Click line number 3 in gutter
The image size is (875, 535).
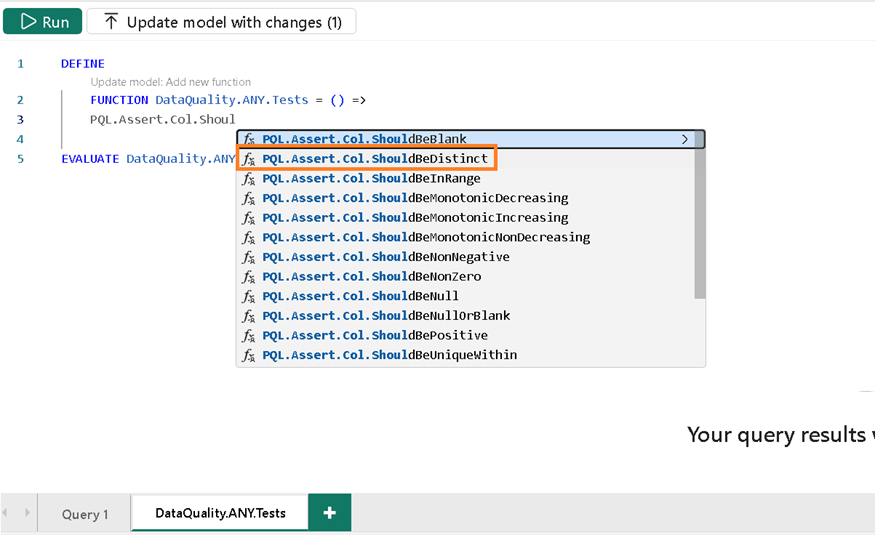20,119
